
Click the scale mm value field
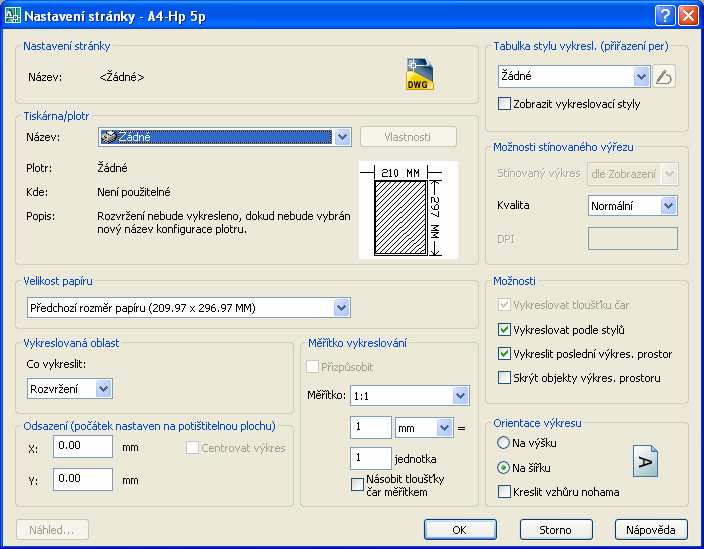tap(371, 427)
